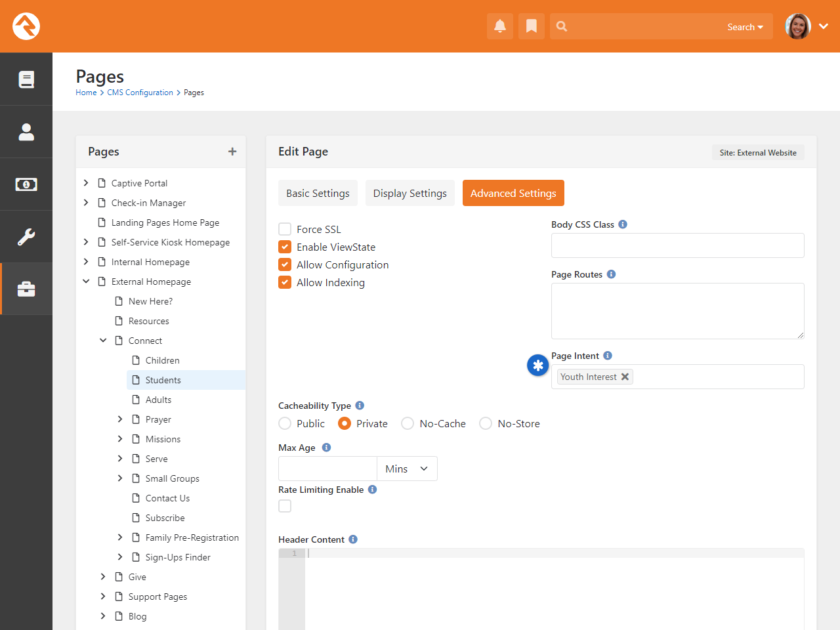
Task: Collapse the External Homepage node
Action: (86, 282)
